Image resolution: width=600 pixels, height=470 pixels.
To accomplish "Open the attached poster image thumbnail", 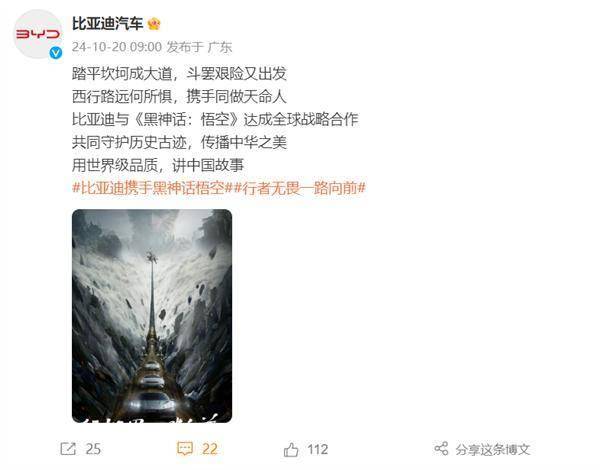I will pos(152,316).
